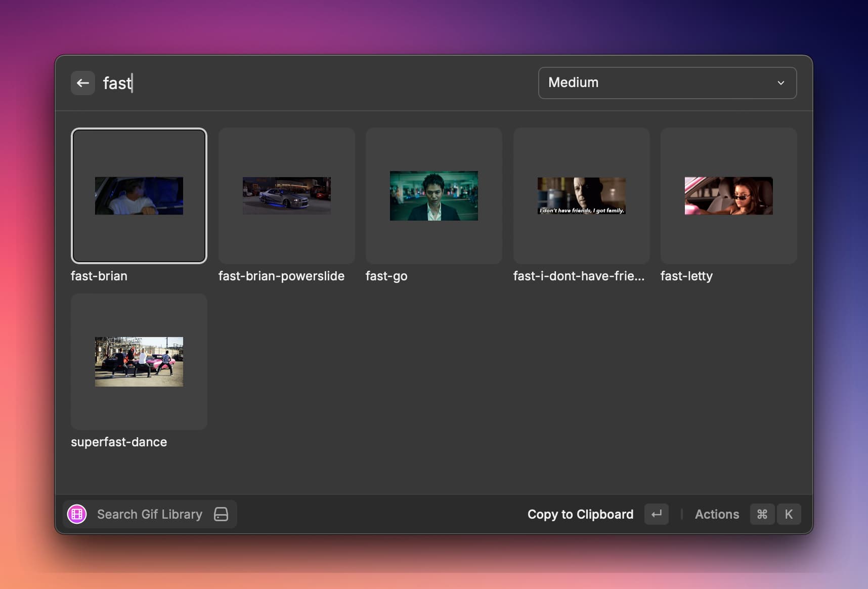Click the Search Gif Library text
The image size is (868, 589).
point(150,514)
